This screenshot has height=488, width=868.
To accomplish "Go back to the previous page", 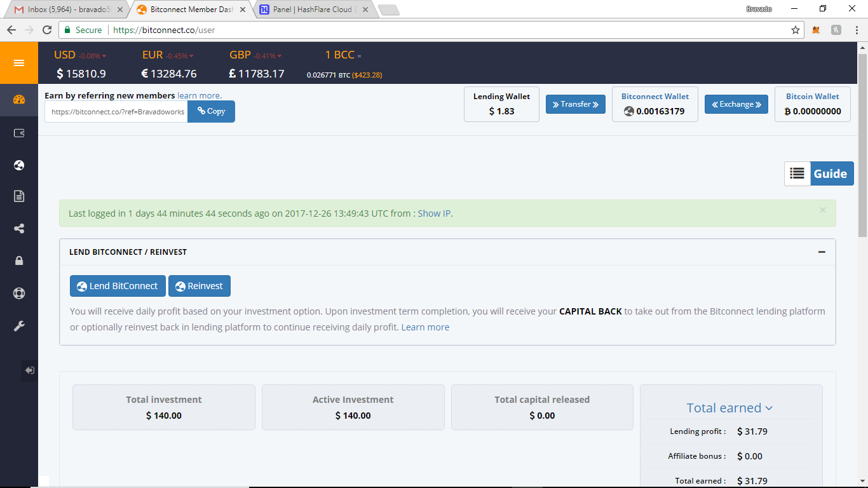I will point(11,30).
